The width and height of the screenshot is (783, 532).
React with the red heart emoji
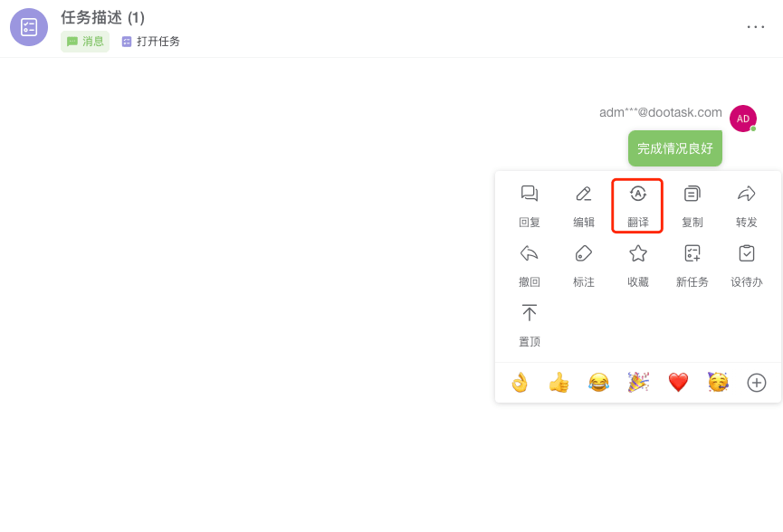[678, 383]
